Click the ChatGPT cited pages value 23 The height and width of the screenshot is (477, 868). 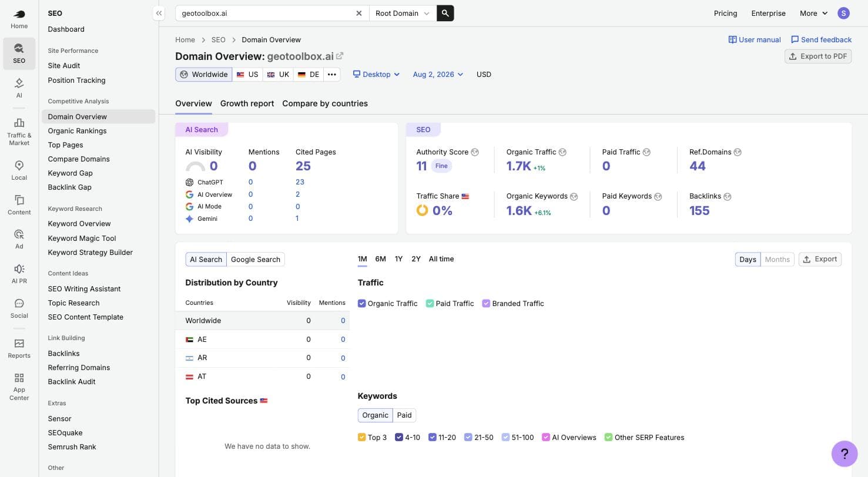(300, 182)
